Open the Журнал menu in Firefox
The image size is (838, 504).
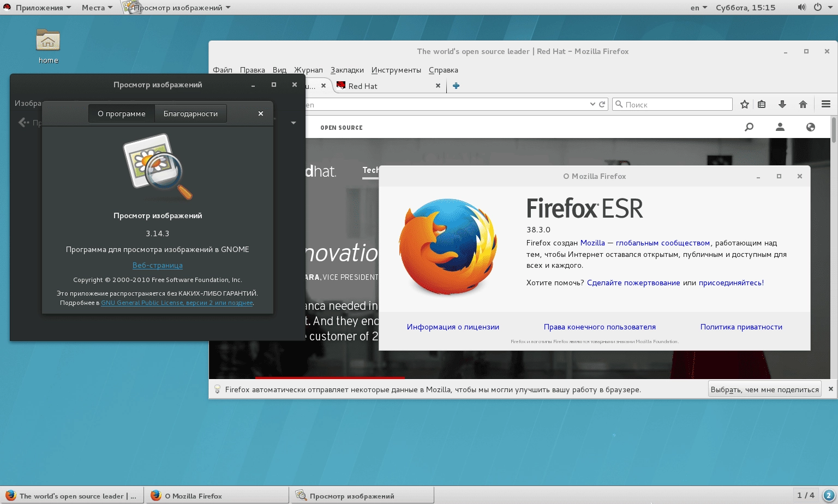pos(308,70)
